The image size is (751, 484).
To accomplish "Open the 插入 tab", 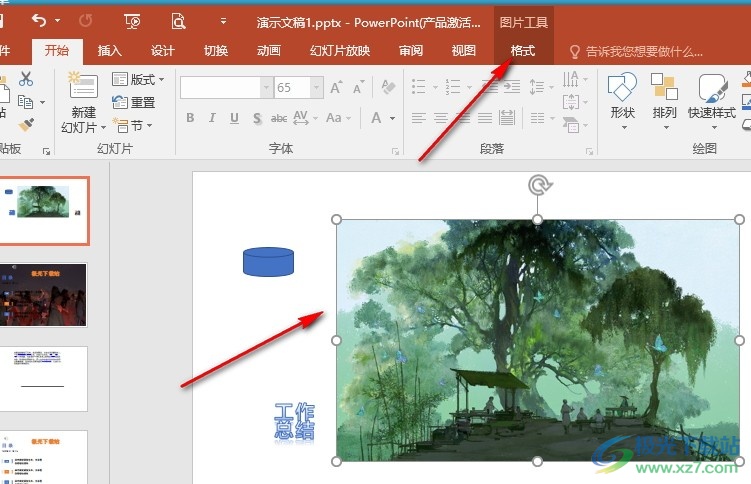I will coord(110,51).
